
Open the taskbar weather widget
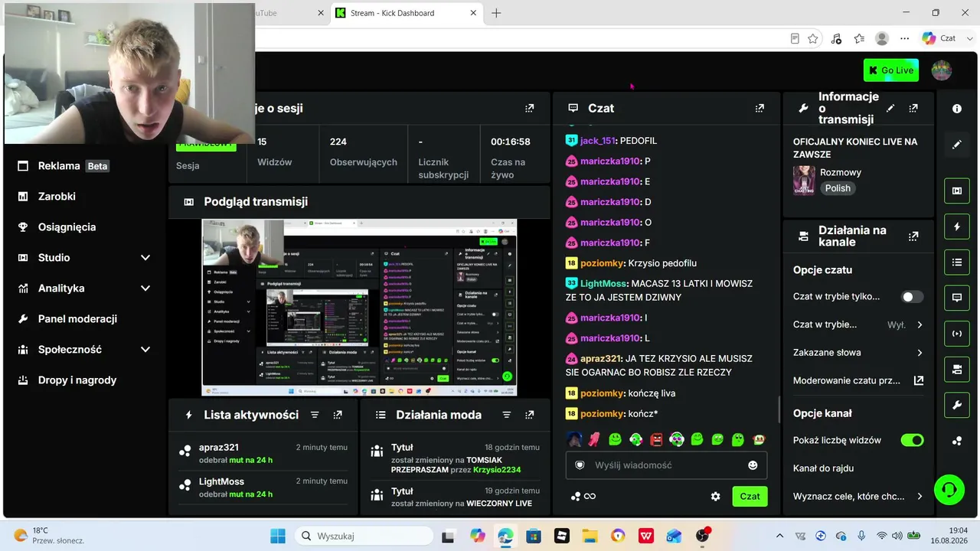(49, 536)
